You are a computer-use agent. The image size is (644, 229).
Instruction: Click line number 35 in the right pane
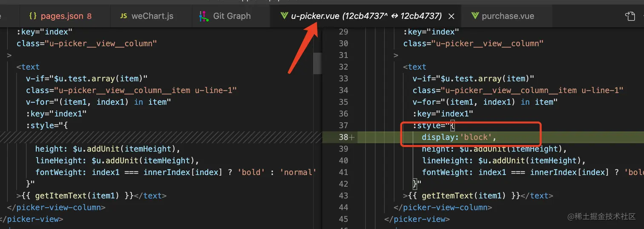coord(343,102)
